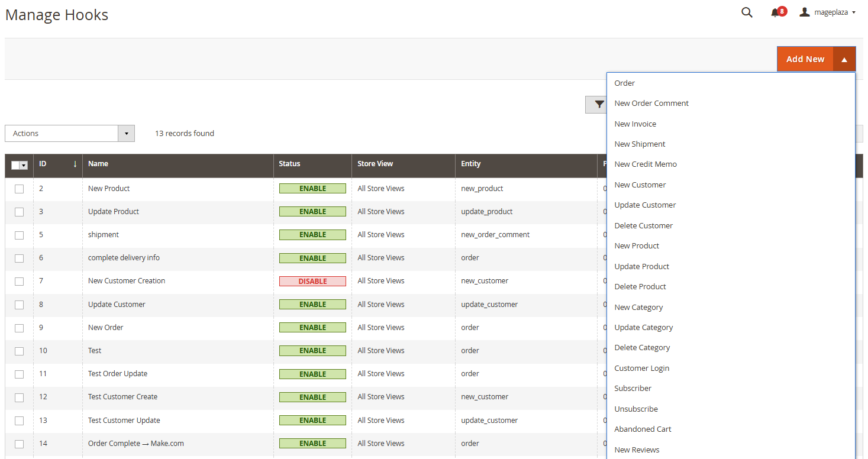
Task: Tick the checkbox for Order Complete → Make.com
Action: (20, 444)
